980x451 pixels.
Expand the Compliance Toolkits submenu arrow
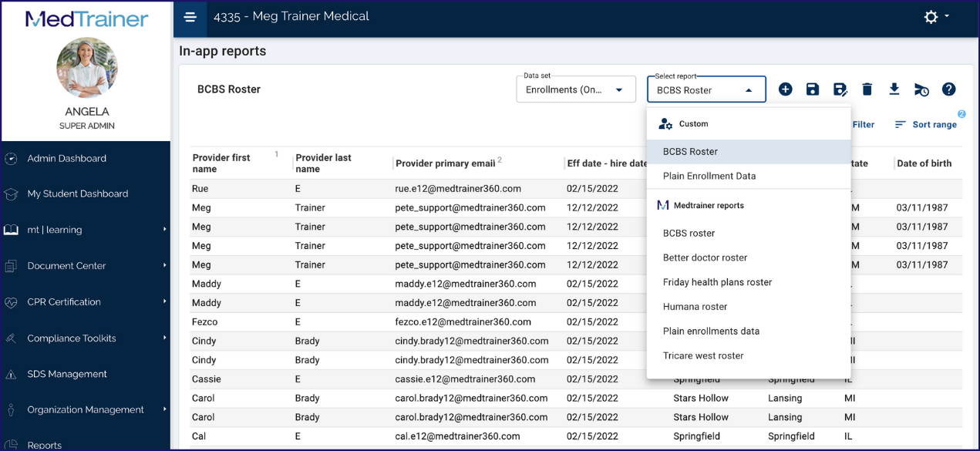tap(164, 337)
